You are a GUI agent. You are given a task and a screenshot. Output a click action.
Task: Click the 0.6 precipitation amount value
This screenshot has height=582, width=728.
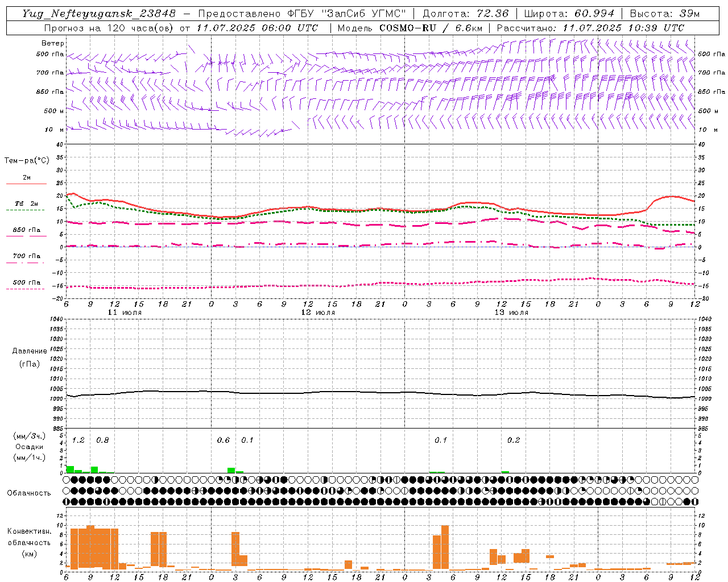tap(224, 440)
